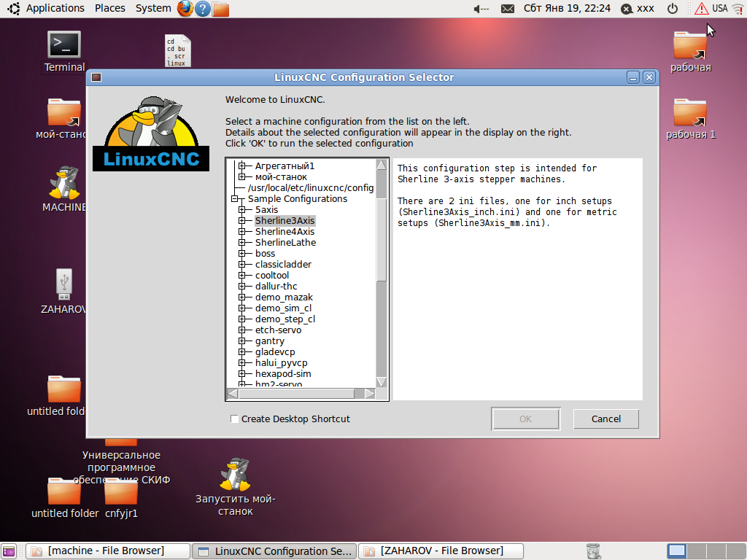Click the horizontal scrollbar thumb in list
The width and height of the screenshot is (747, 560).
[x=296, y=394]
